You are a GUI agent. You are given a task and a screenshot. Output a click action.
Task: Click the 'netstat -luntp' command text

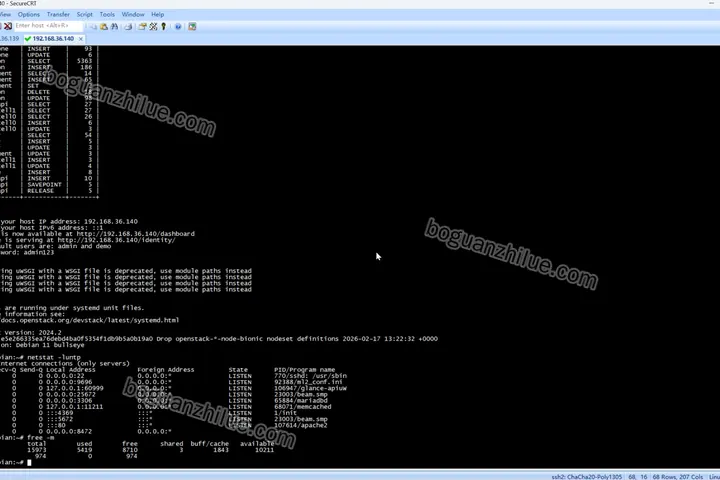point(54,357)
